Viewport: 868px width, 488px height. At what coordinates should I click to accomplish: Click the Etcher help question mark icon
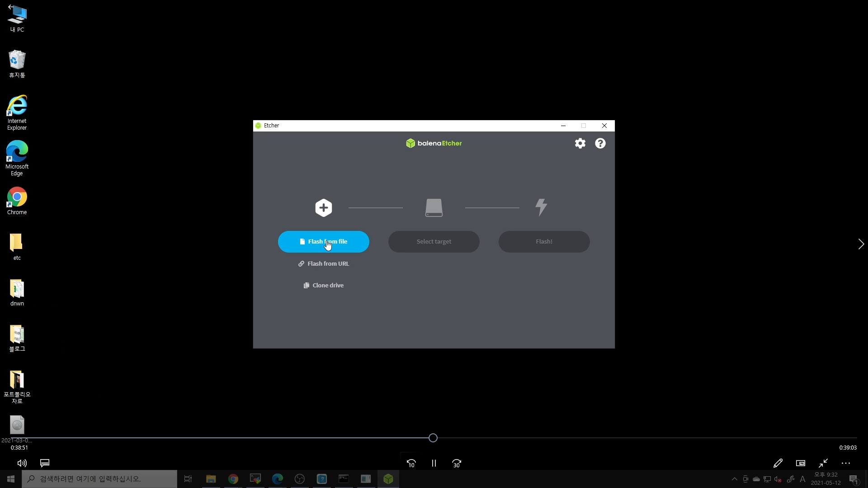600,143
